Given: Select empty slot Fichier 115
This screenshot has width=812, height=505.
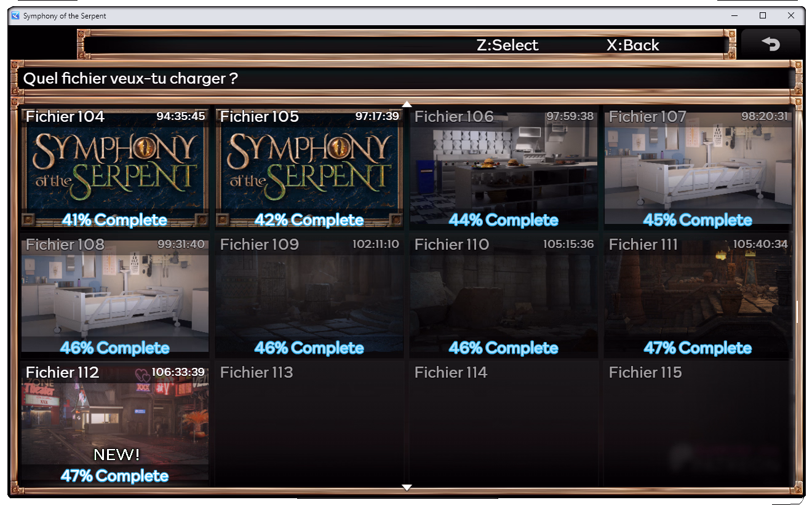Looking at the screenshot, I should (x=698, y=424).
